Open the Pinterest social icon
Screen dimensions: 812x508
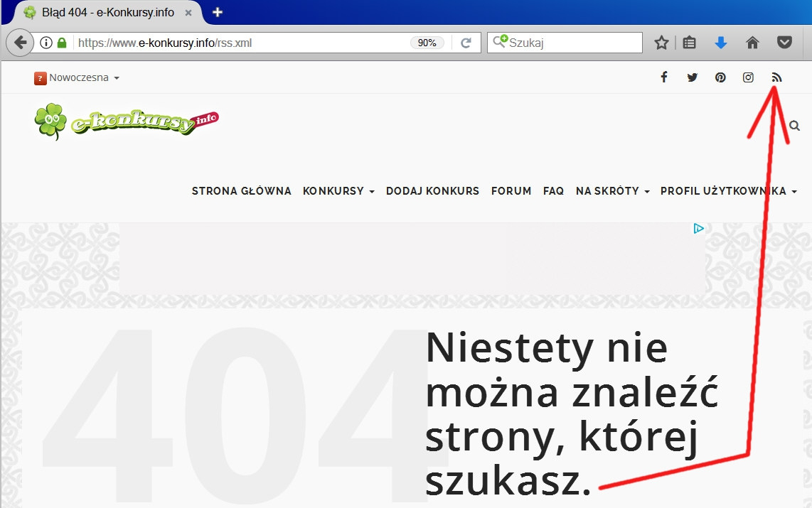(x=720, y=77)
